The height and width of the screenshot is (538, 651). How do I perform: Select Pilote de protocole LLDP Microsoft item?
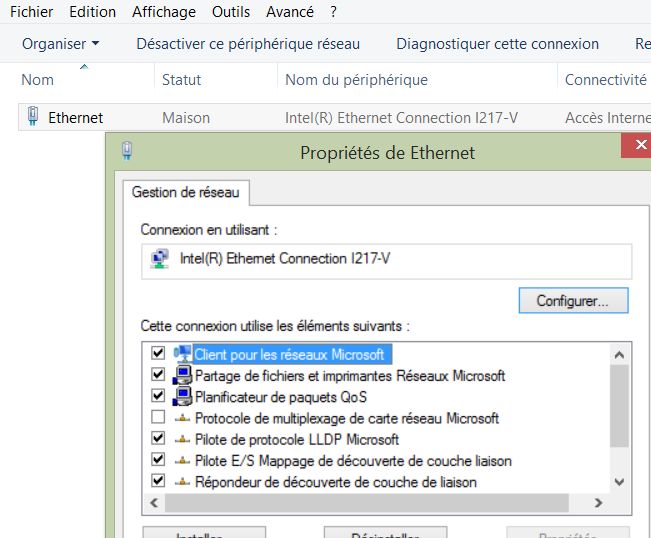pyautogui.click(x=297, y=439)
